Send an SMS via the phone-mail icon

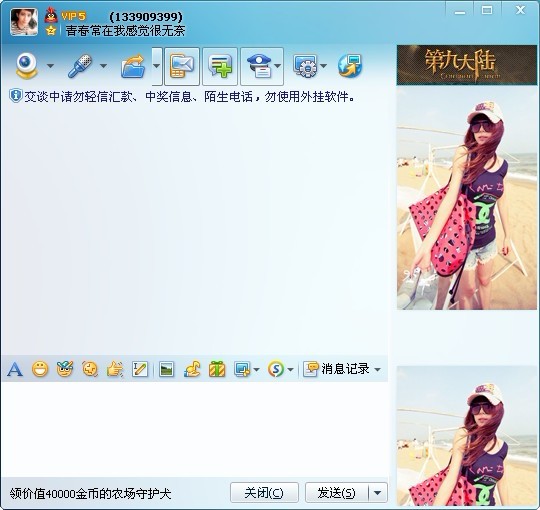(x=182, y=66)
